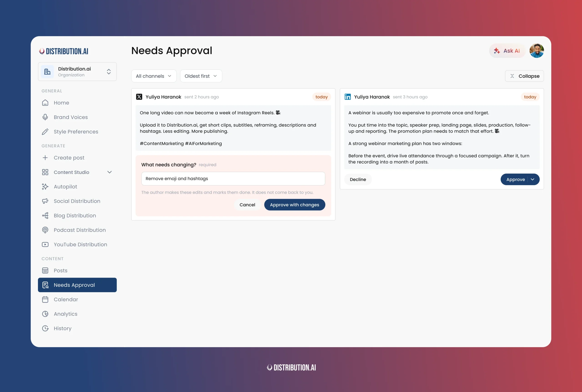Screen dimensions: 582x392
Task: Click the Blog Distribution share icon
Action: (x=45, y=216)
